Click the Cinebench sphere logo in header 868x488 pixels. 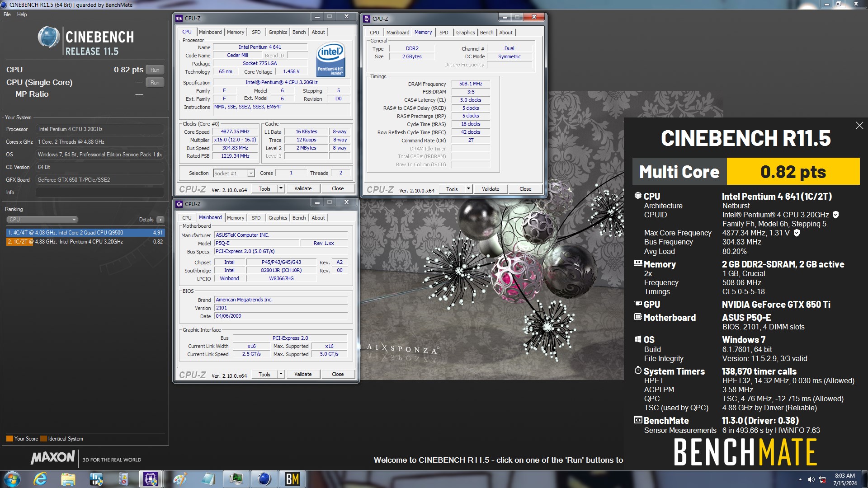pos(48,37)
